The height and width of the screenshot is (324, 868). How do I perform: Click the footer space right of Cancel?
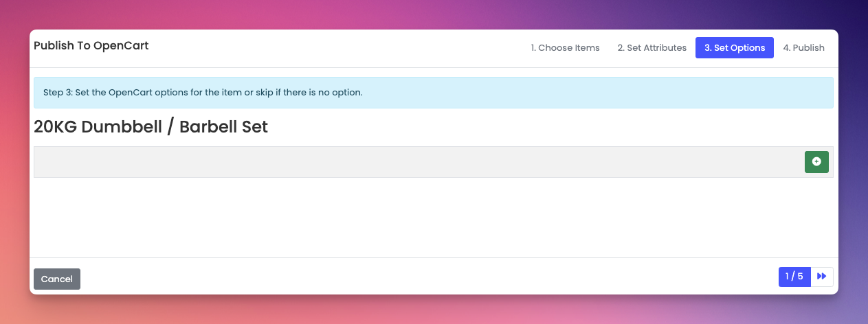click(x=412, y=277)
